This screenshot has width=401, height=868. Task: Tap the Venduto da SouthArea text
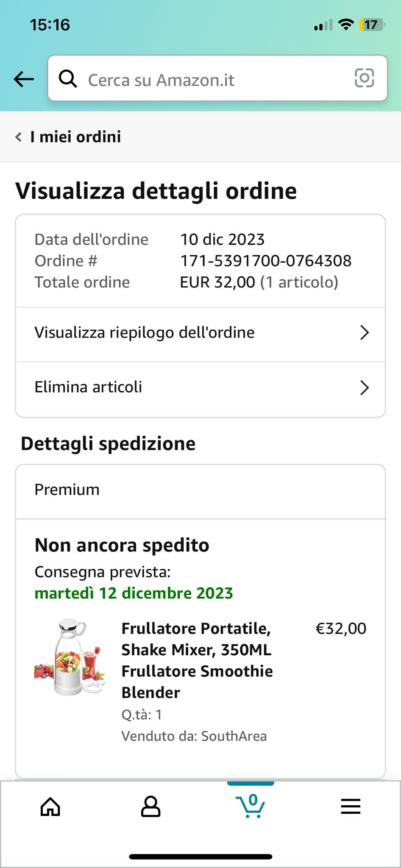click(194, 736)
